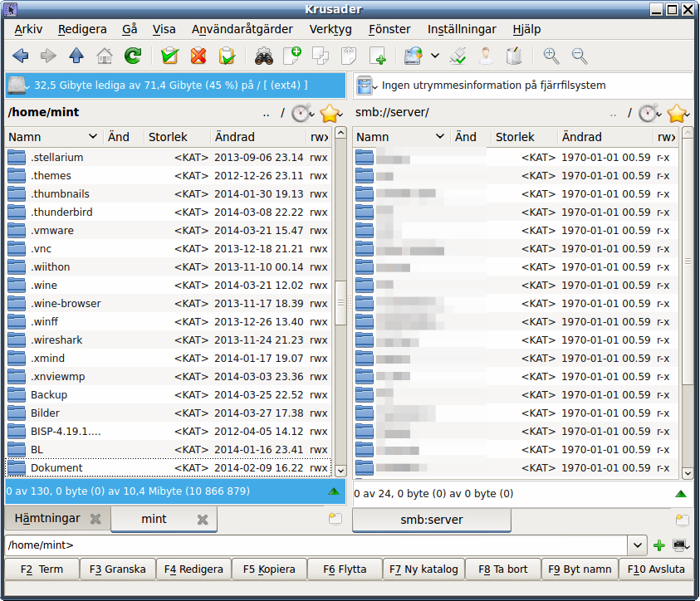
Task: Click the new document plus toolbar icon
Action: pyautogui.click(x=292, y=56)
